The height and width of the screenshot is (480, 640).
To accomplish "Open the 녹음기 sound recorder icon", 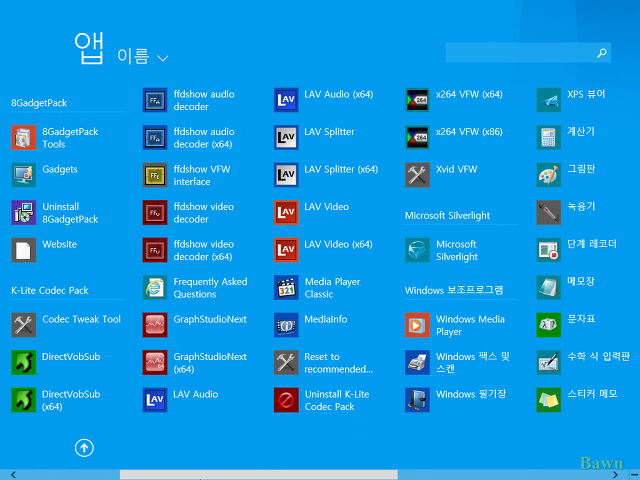I will 549,213.
